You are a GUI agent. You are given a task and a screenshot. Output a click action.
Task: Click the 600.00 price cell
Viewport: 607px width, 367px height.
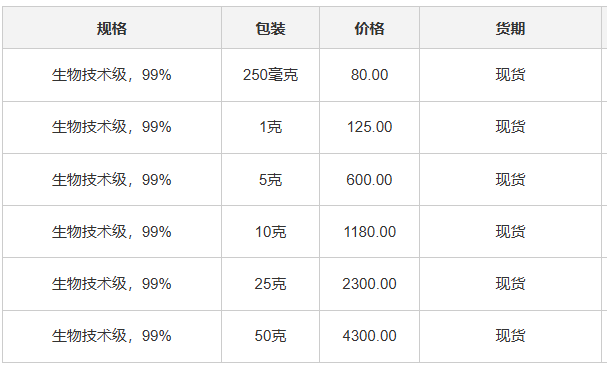click(369, 180)
